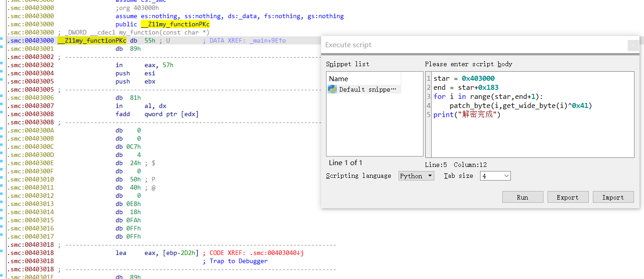Click the Import button in Execute script
This screenshot has height=279, width=644.
coord(613,197)
